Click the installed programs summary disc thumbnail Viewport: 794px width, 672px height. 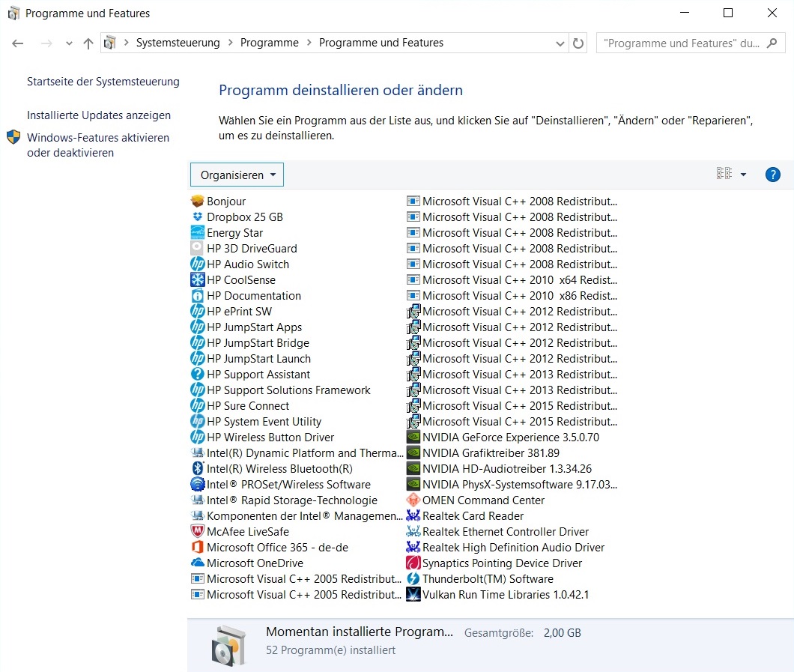(229, 644)
